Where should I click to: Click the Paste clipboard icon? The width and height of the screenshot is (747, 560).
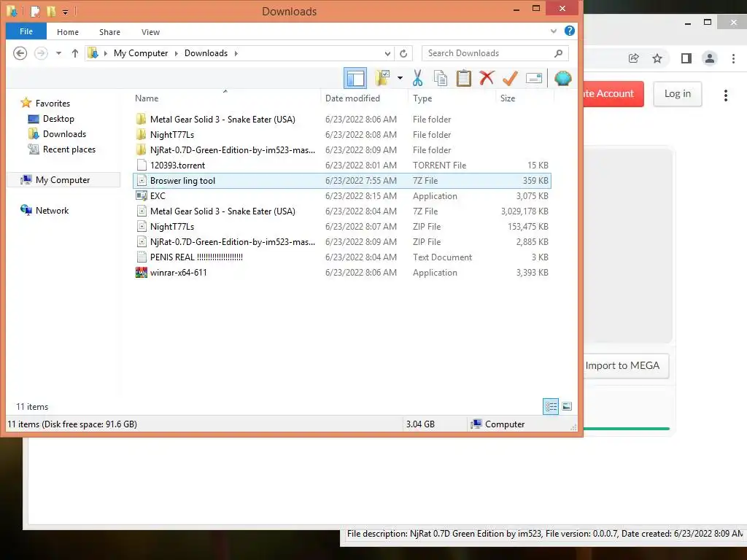463,78
